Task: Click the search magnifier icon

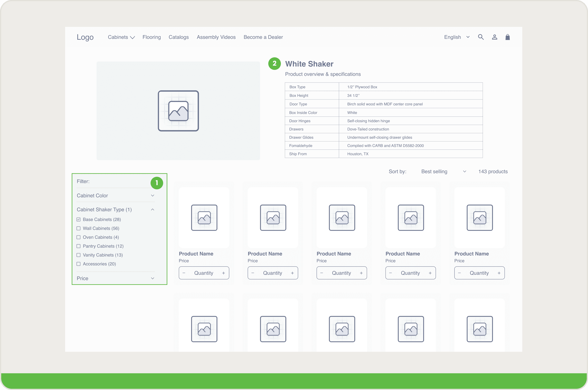Action: (x=481, y=37)
